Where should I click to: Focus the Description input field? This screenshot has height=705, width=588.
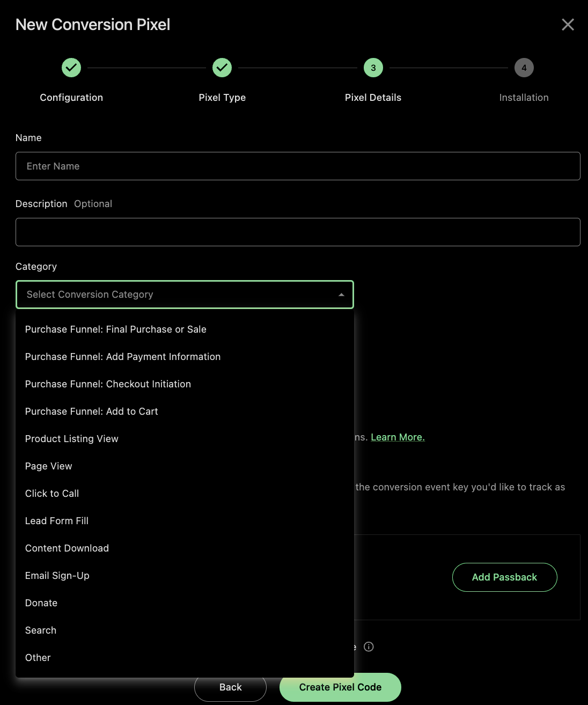click(x=298, y=232)
